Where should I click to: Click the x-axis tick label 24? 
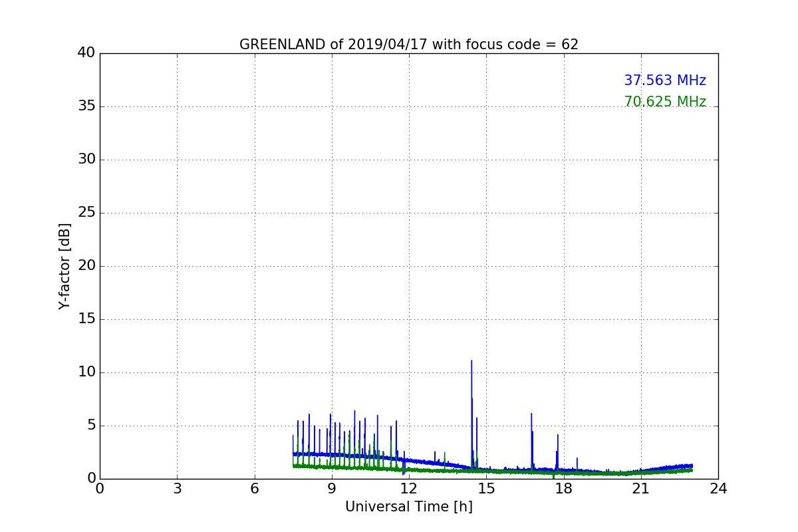point(718,489)
